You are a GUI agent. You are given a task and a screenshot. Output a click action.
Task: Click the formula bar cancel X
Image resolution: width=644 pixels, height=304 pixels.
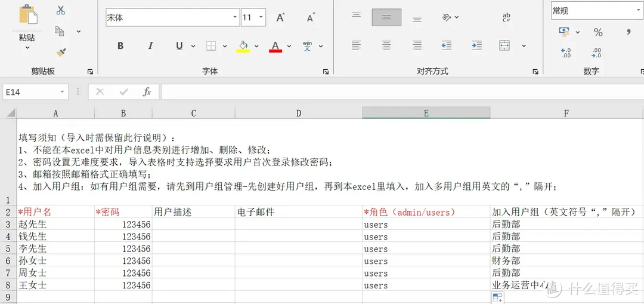(100, 92)
